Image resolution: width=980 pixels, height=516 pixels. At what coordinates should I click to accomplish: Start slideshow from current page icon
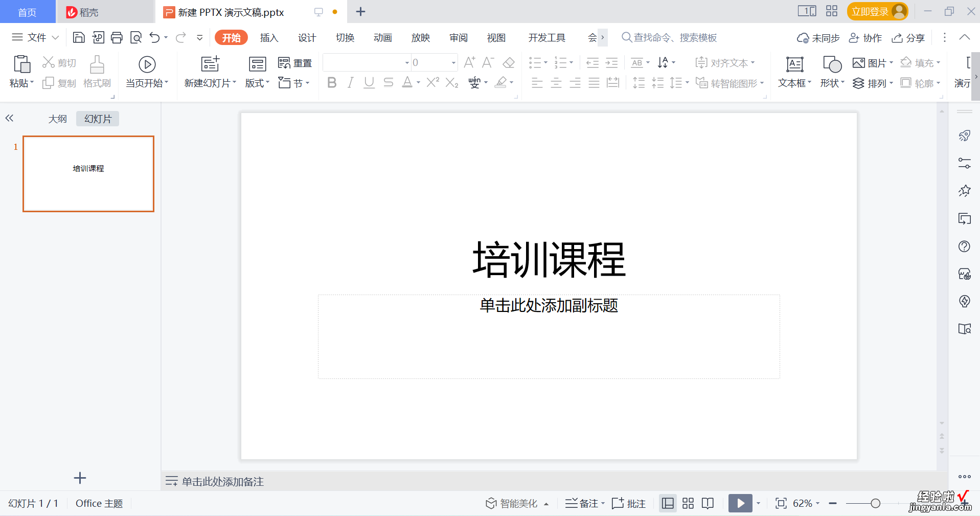coord(147,64)
